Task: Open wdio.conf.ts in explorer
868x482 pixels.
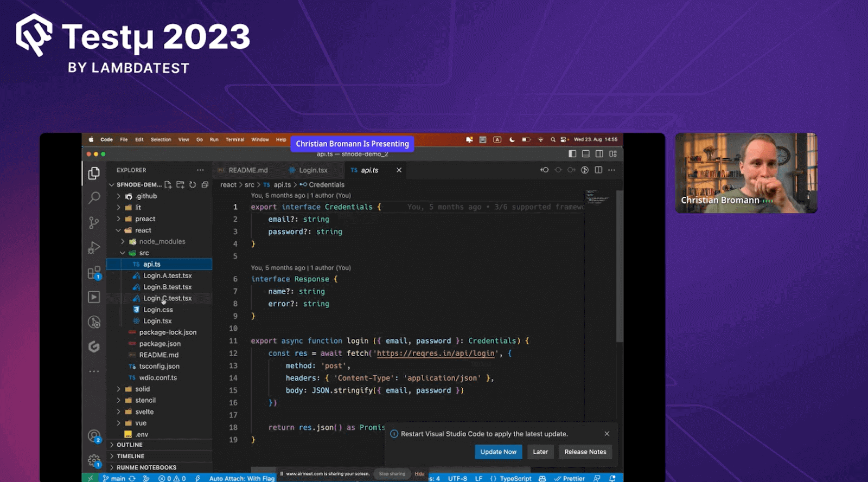Action: pos(158,378)
